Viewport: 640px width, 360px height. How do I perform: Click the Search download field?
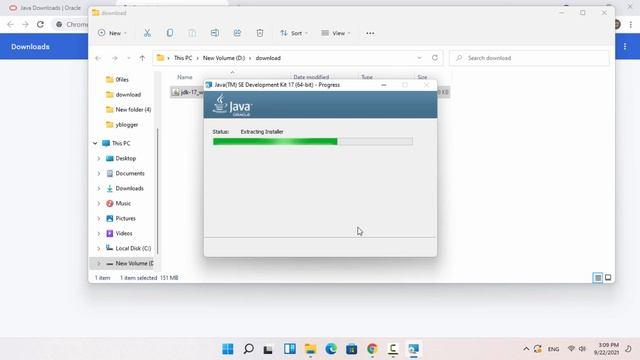(x=529, y=58)
